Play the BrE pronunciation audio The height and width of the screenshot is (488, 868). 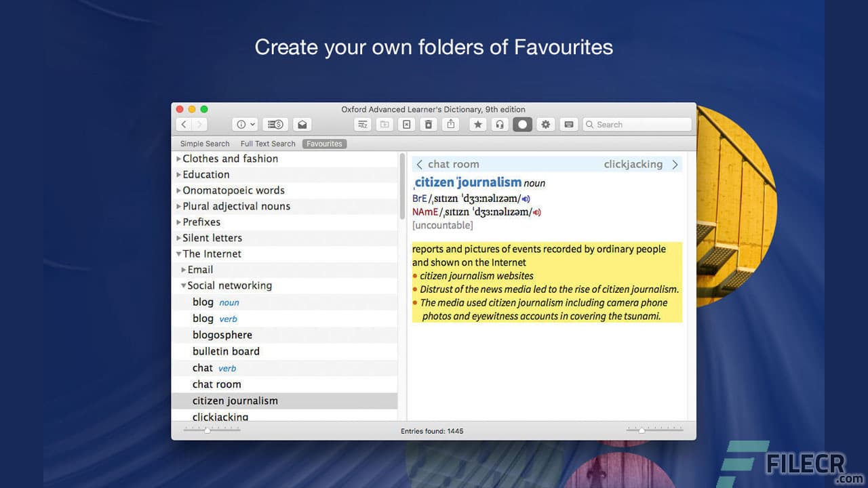coord(526,199)
